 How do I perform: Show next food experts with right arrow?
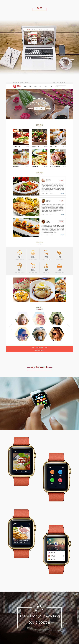tap(68, 327)
